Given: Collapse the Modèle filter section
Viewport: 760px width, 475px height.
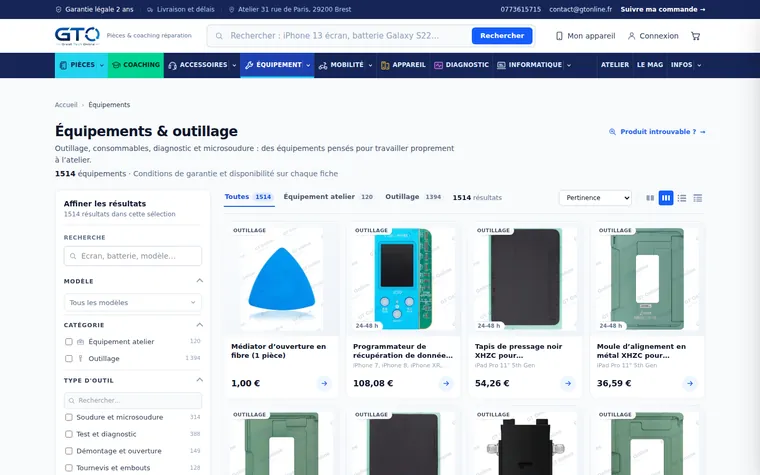Looking at the screenshot, I should coord(199,281).
